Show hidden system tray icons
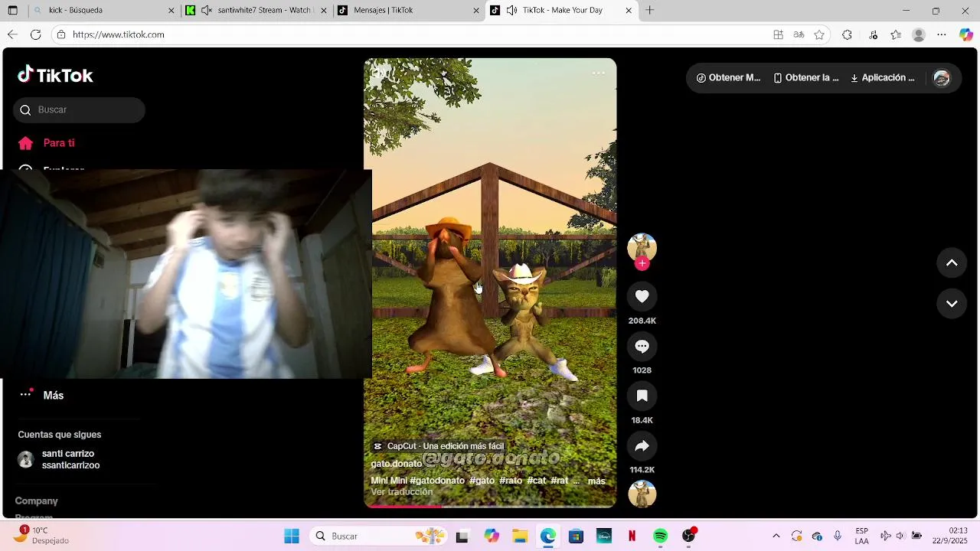 pyautogui.click(x=776, y=536)
